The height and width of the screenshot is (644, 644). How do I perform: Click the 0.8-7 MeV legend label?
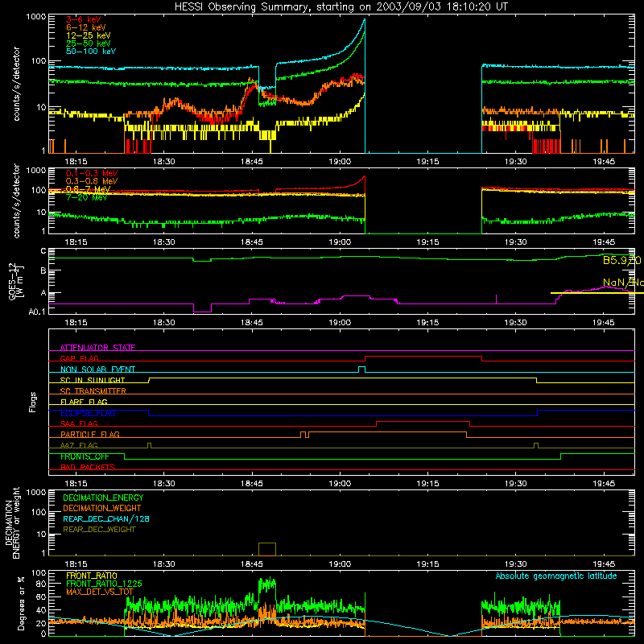point(88,189)
